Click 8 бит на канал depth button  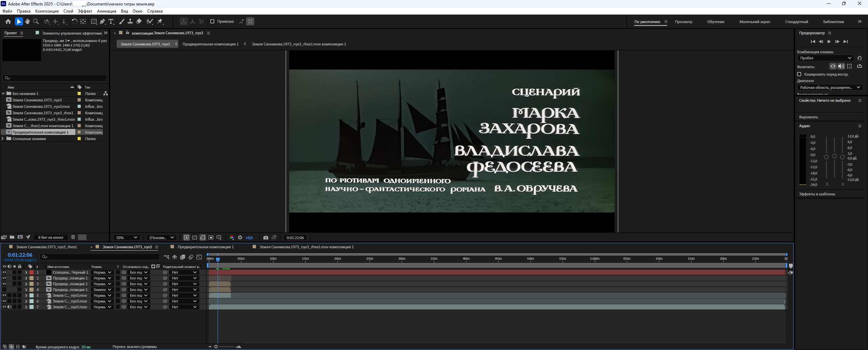(51, 237)
